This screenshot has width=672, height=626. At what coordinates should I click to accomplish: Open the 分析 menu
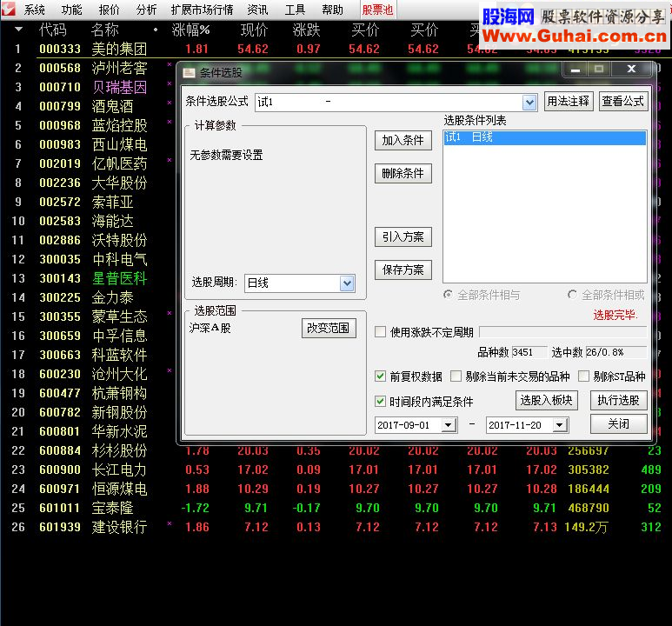[x=147, y=10]
